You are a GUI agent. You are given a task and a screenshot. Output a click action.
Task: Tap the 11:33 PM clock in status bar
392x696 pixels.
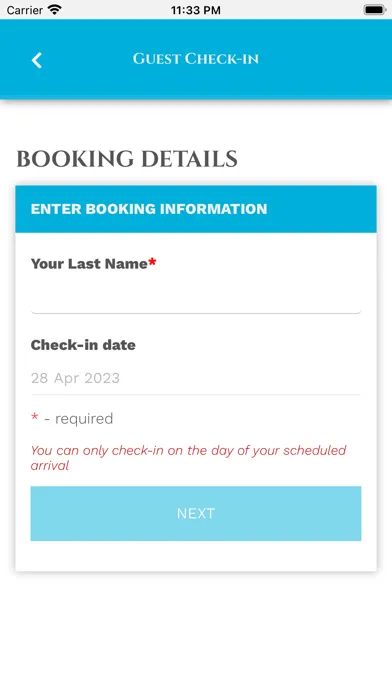click(196, 10)
